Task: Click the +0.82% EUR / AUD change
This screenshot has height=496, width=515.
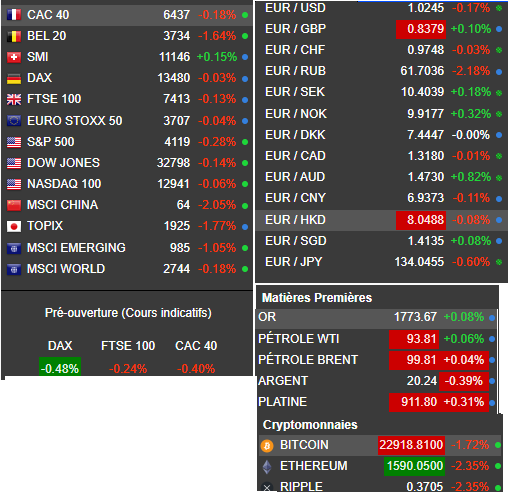Action: click(x=471, y=177)
